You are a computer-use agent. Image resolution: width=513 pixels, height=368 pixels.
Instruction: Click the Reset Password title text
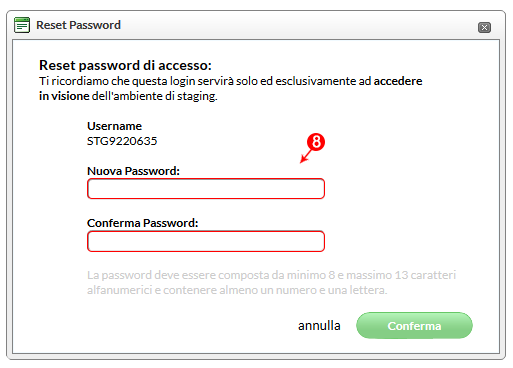[78, 25]
